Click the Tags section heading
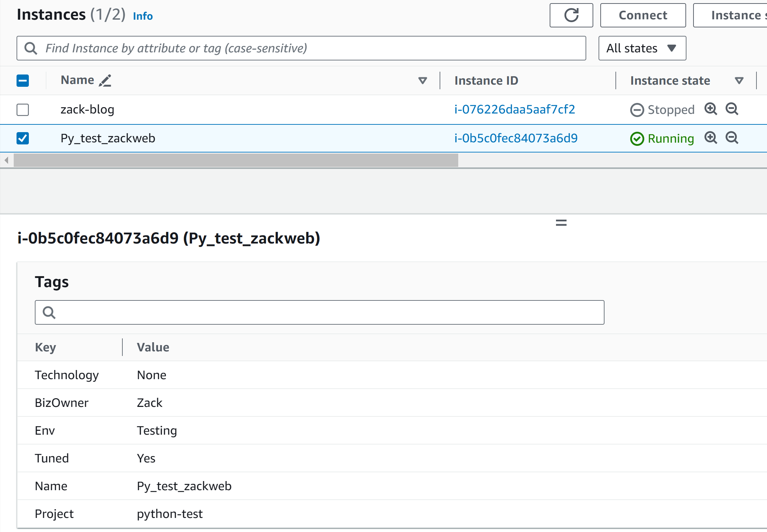767x532 pixels. tap(52, 282)
